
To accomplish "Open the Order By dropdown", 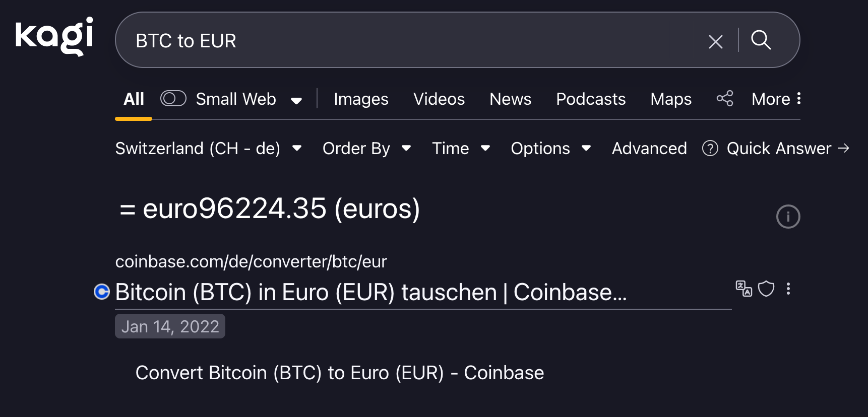I will coord(366,149).
